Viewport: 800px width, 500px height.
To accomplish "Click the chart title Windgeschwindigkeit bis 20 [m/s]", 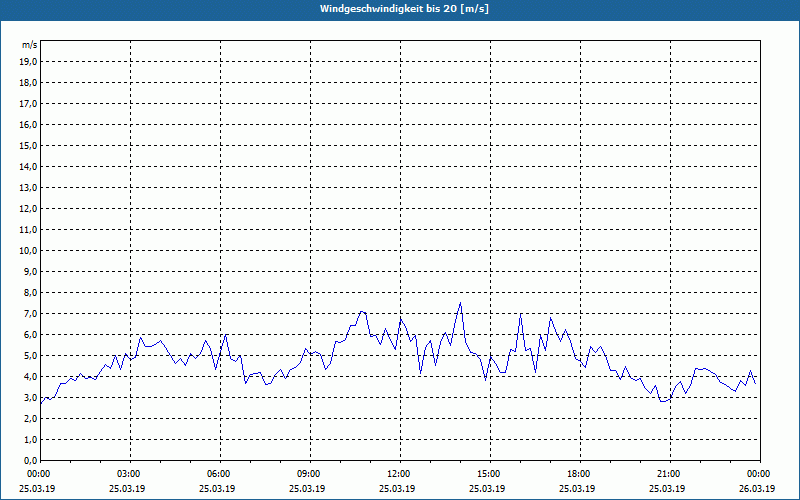I will [404, 9].
